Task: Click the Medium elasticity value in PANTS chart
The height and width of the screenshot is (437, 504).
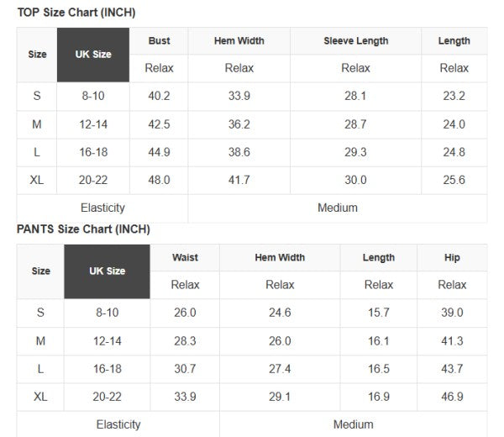Action: coord(353,424)
